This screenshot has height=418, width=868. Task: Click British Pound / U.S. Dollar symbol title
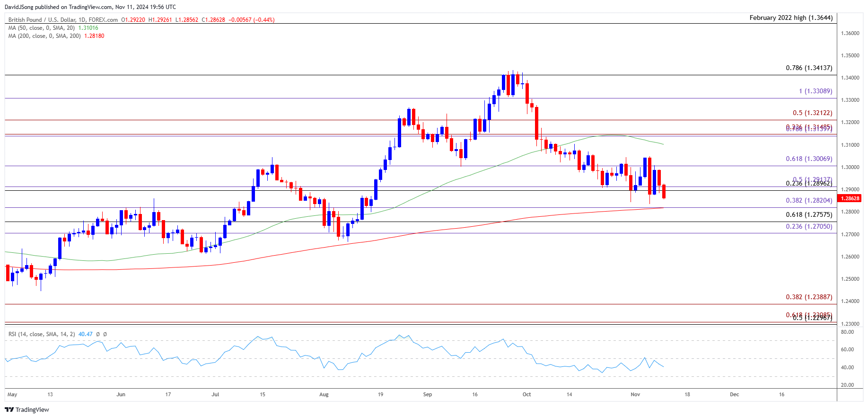point(63,20)
